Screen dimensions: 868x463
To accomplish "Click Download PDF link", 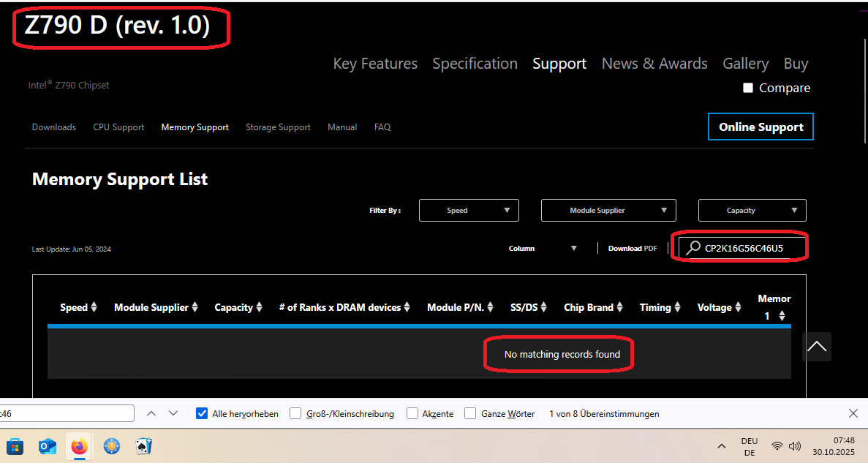I will click(x=633, y=249).
